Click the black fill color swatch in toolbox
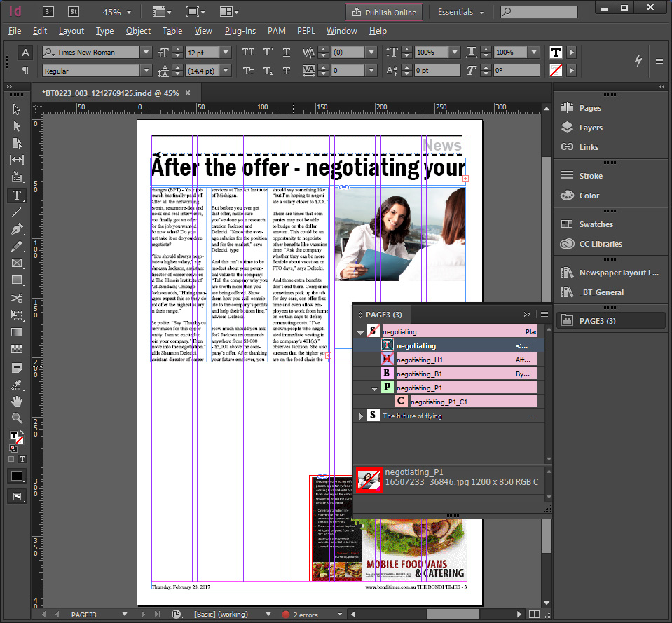This screenshot has width=672, height=623. tap(17, 476)
